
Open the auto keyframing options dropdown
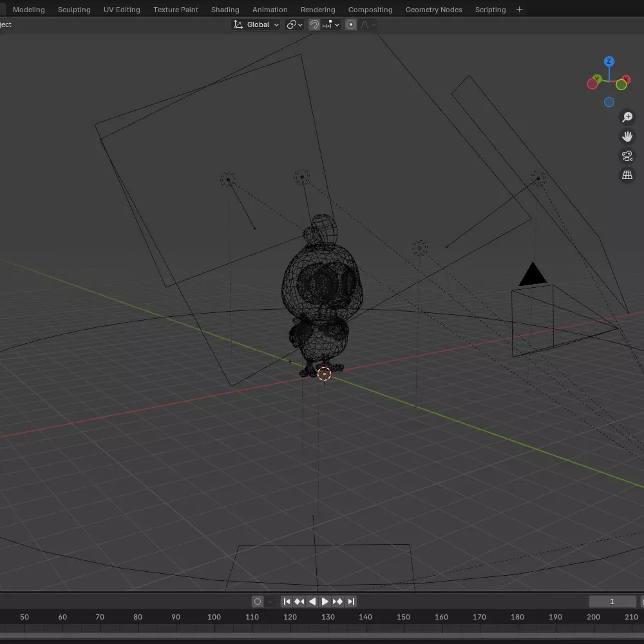(x=270, y=601)
